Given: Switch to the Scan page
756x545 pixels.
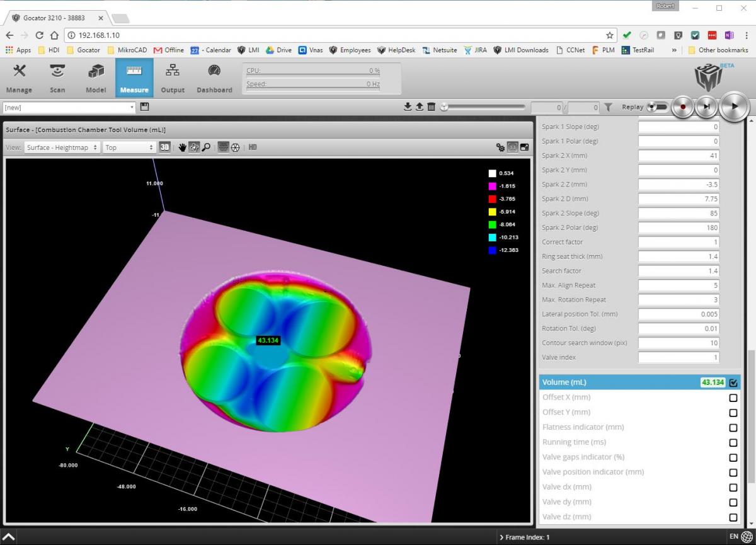Looking at the screenshot, I should tap(57, 78).
